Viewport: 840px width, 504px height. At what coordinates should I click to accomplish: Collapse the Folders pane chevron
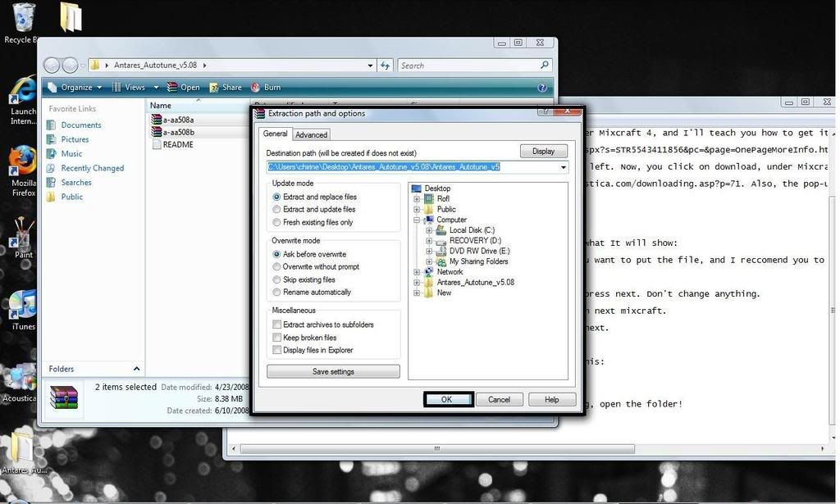coord(136,369)
